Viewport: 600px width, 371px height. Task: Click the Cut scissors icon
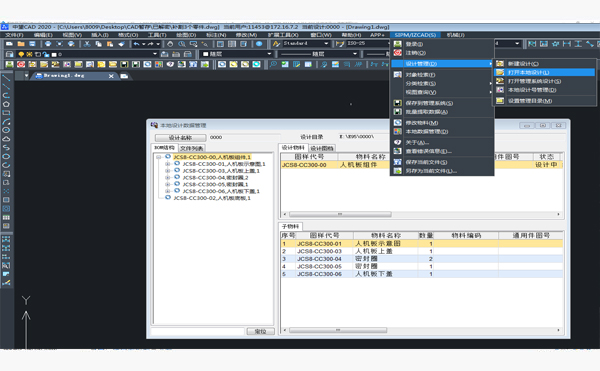click(x=87, y=44)
